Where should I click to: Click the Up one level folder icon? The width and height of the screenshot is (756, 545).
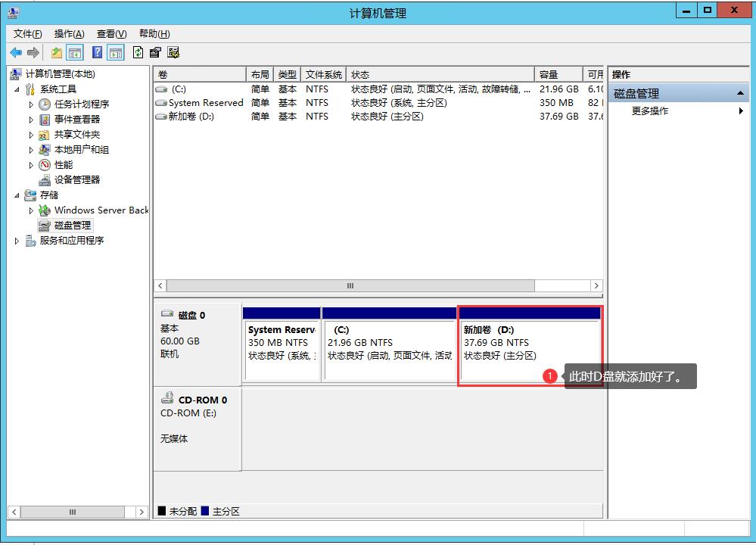(x=57, y=52)
